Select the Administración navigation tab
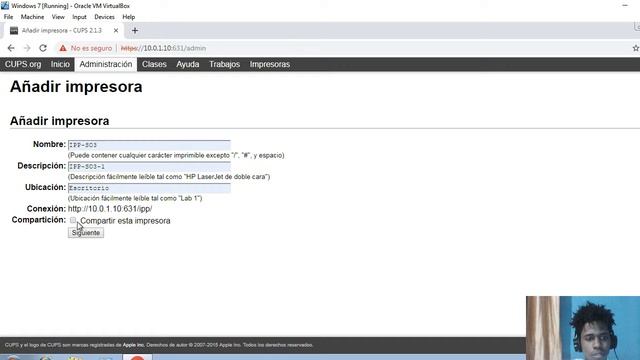Image resolution: width=640 pixels, height=360 pixels. 106,64
